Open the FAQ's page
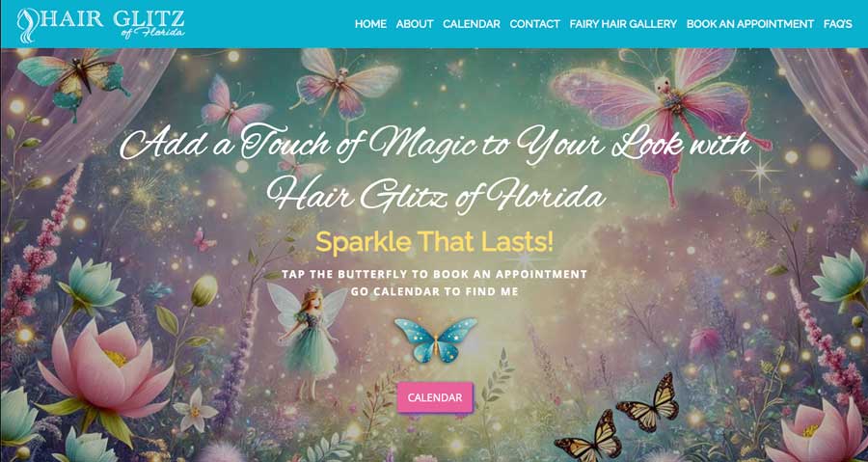The height and width of the screenshot is (462, 868). click(x=837, y=24)
